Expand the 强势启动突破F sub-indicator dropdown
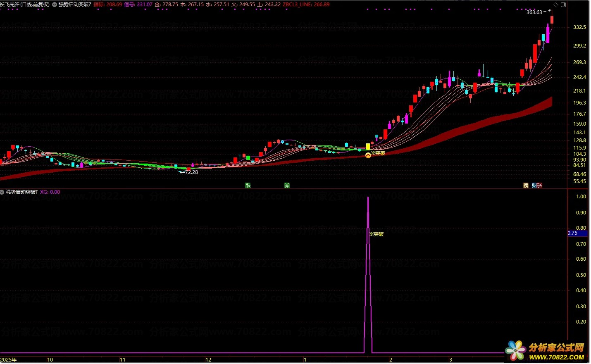The width and height of the screenshot is (591, 364). tap(2, 192)
